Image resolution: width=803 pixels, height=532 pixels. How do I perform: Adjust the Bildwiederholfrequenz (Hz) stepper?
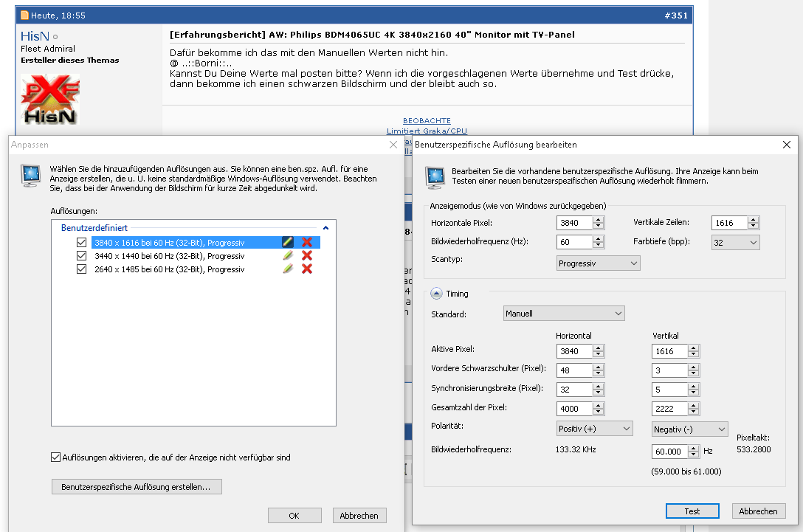click(598, 242)
